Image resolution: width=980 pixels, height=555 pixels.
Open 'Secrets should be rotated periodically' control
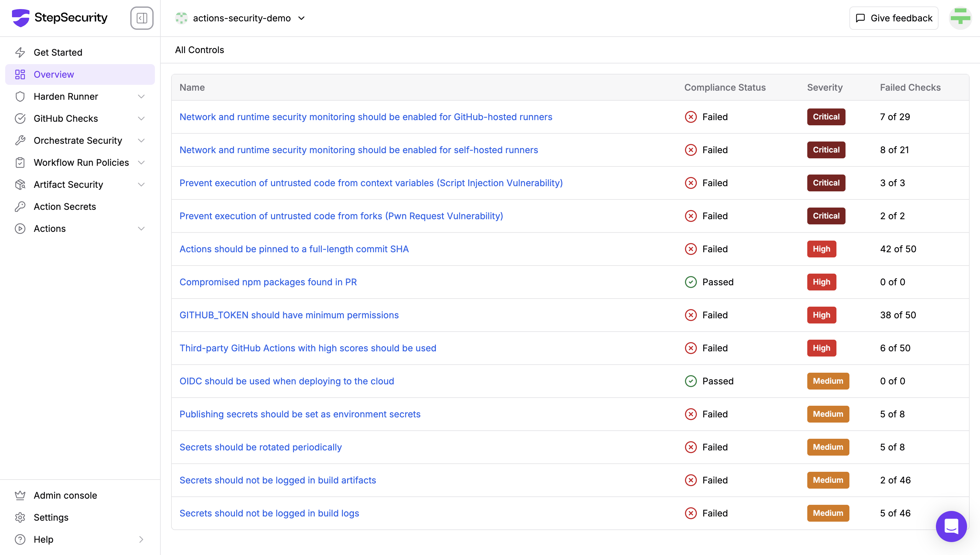pos(261,447)
